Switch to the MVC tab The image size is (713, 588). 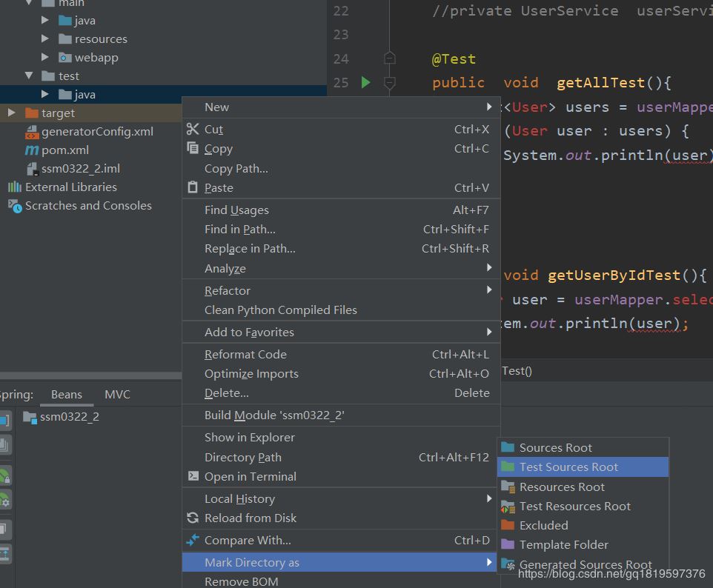[117, 394]
